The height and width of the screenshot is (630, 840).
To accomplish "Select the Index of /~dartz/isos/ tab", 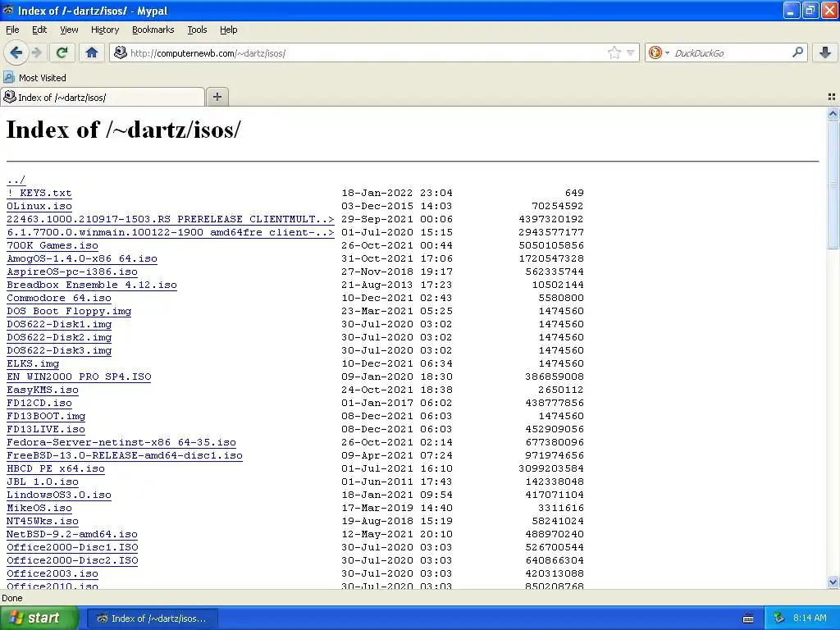I will pyautogui.click(x=103, y=97).
